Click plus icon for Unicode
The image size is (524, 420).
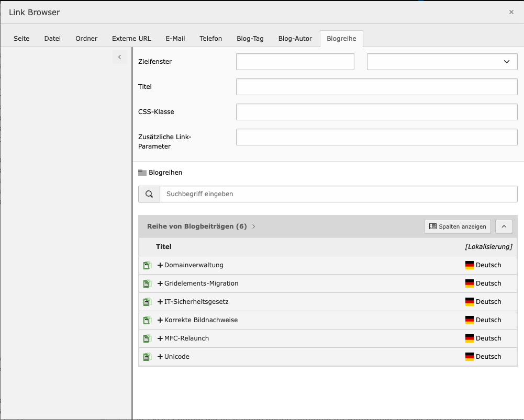[x=160, y=357]
